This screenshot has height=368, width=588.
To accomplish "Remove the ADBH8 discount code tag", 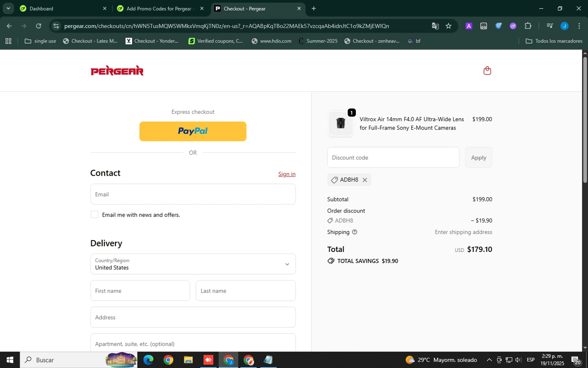I will coord(365,180).
